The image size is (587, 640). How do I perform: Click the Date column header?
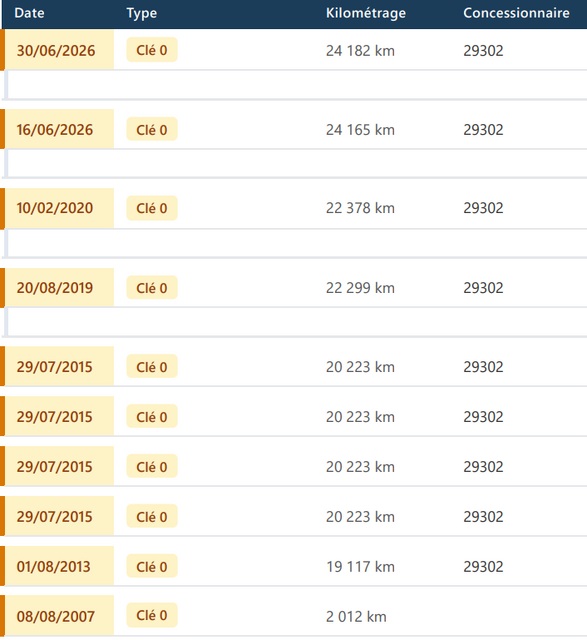[x=29, y=13]
